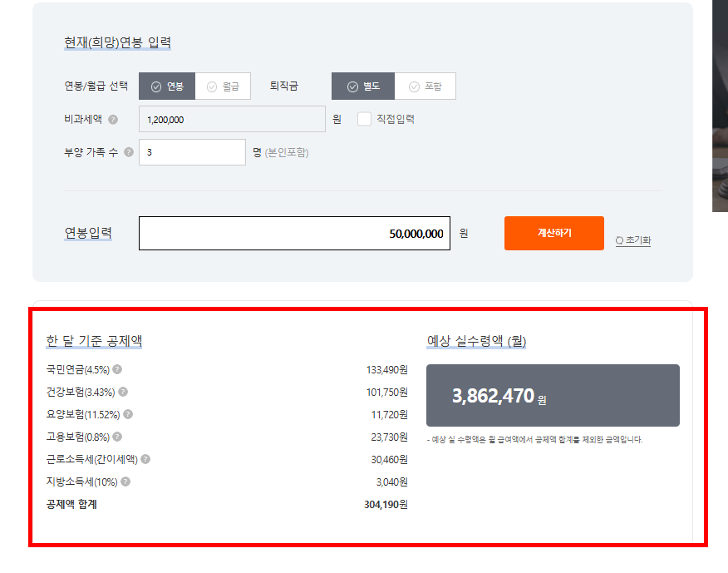
Task: Open the 국민연금(4.5%) help tooltip icon
Action: [120, 369]
